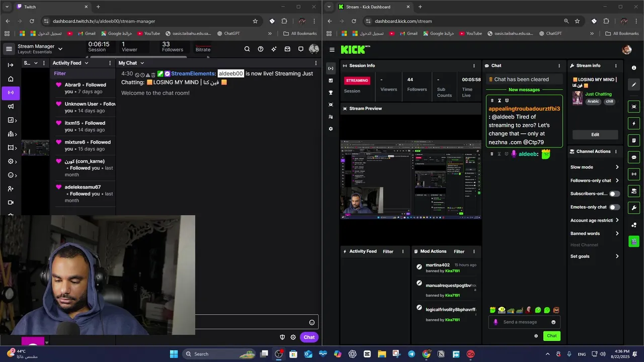The height and width of the screenshot is (362, 644).
Task: Click green Chat send button on Kick
Action: point(552,336)
